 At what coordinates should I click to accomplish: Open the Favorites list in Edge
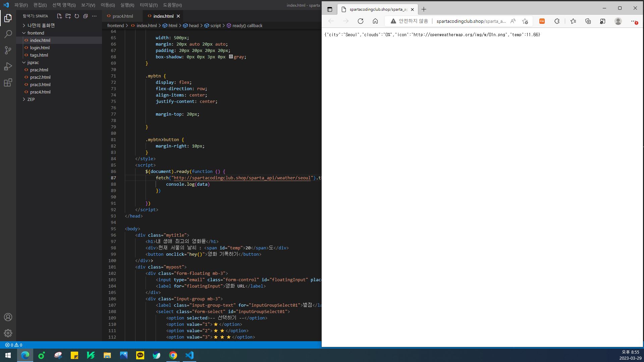point(573,21)
